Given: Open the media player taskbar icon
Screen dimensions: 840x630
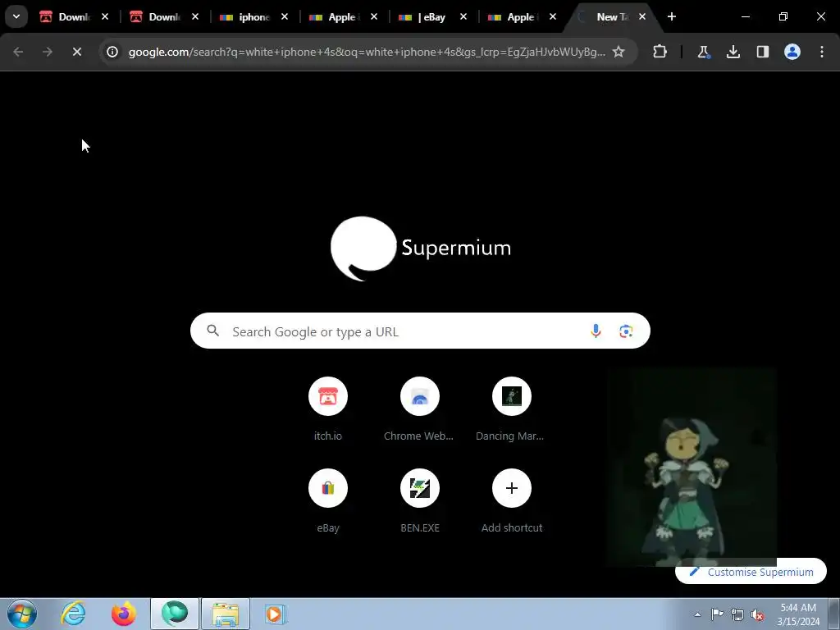Looking at the screenshot, I should [275, 614].
